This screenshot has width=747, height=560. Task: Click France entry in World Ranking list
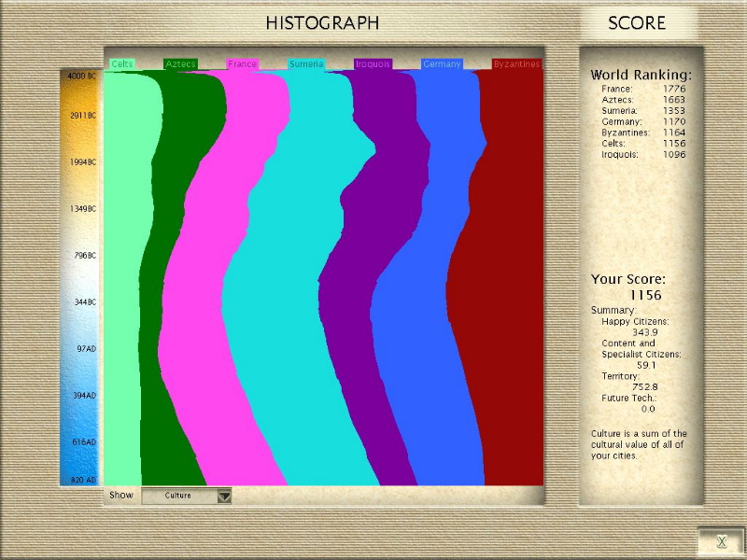point(617,89)
